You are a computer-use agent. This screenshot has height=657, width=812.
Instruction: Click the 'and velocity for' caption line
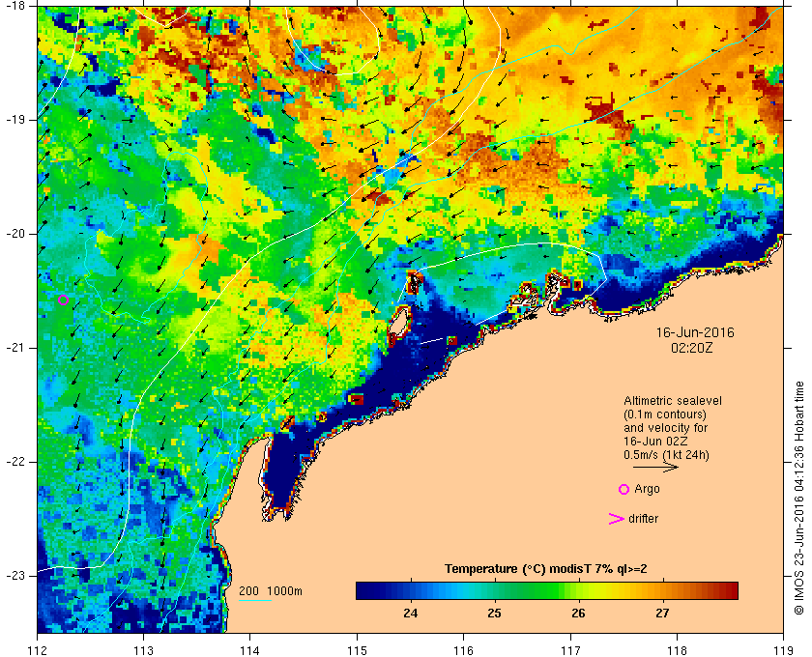(665, 428)
